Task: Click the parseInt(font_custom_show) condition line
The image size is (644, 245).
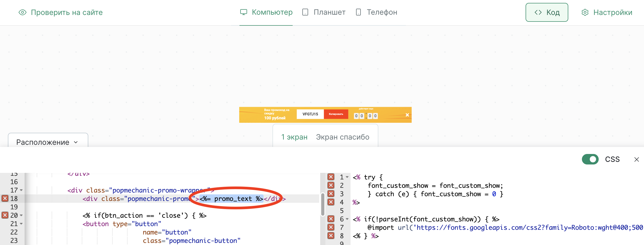Action: (x=426, y=219)
